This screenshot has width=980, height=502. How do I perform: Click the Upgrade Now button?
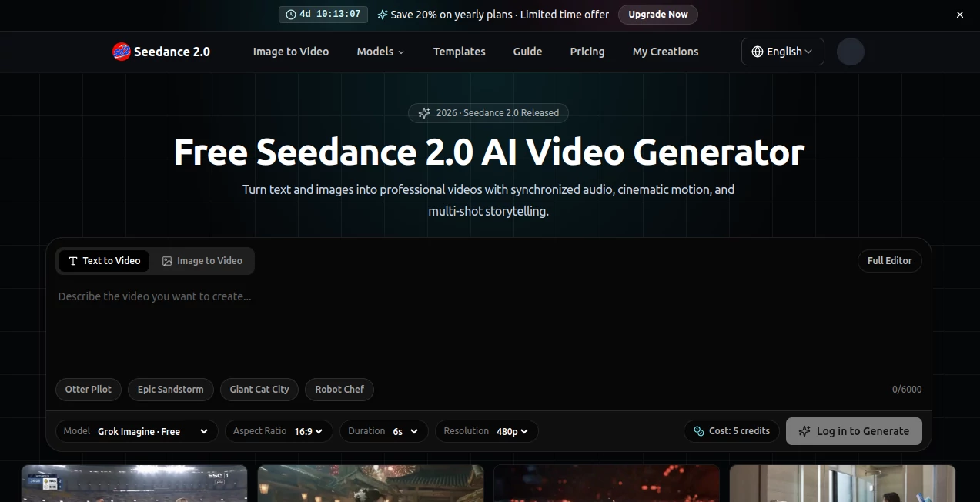pyautogui.click(x=658, y=15)
